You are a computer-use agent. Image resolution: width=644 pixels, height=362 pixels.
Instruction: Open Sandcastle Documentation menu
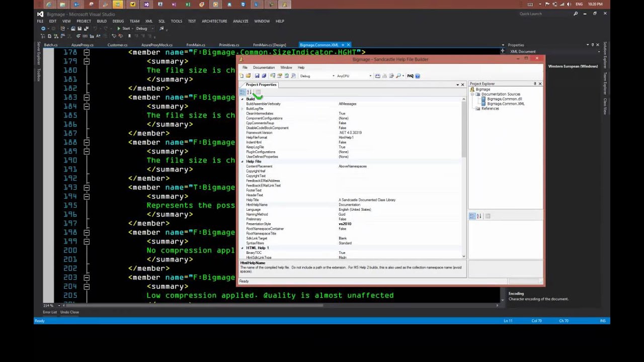pos(264,67)
